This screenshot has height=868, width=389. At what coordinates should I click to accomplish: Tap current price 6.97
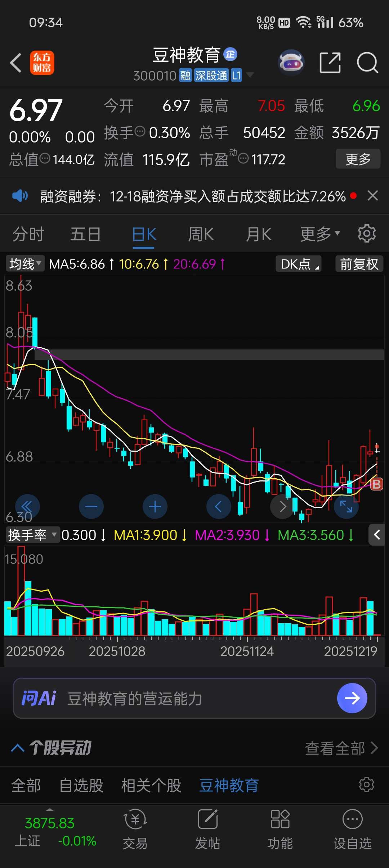(36, 110)
